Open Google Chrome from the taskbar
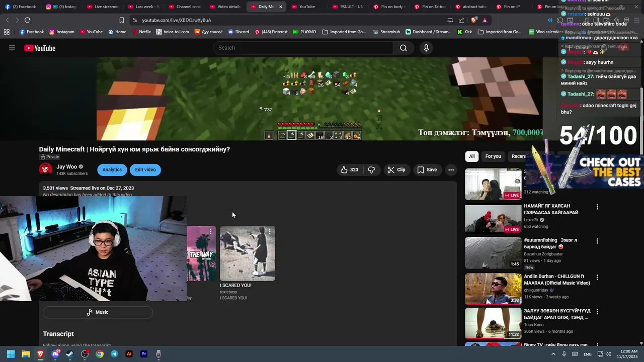Image resolution: width=644 pixels, height=362 pixels. 100,354
